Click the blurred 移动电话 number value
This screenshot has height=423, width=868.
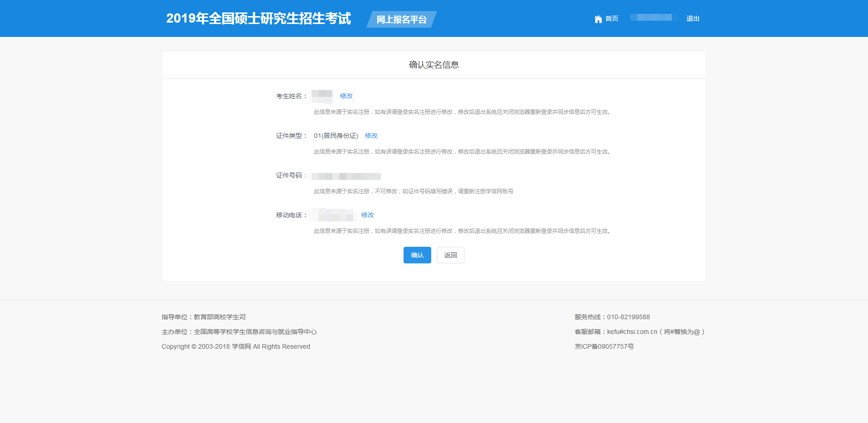pos(333,215)
